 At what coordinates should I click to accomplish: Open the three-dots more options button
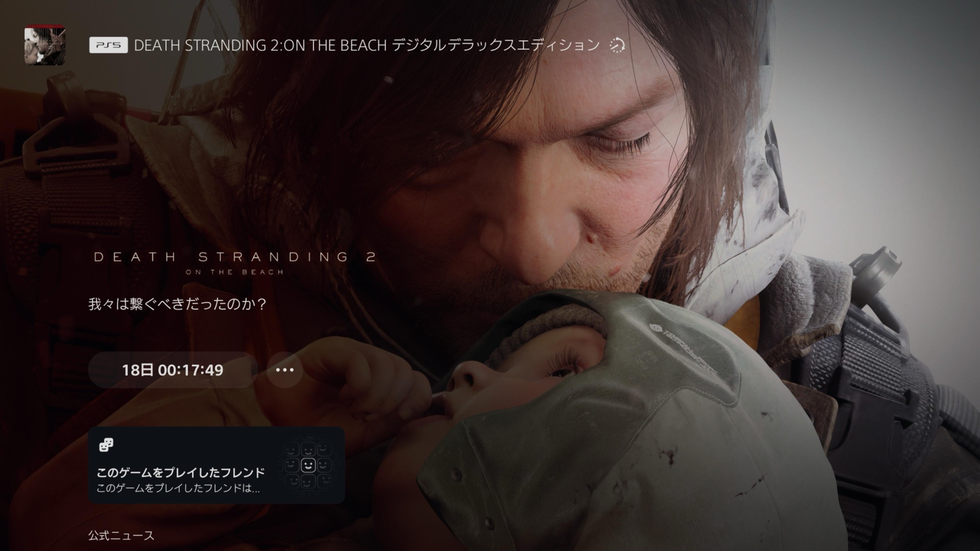pos(285,370)
